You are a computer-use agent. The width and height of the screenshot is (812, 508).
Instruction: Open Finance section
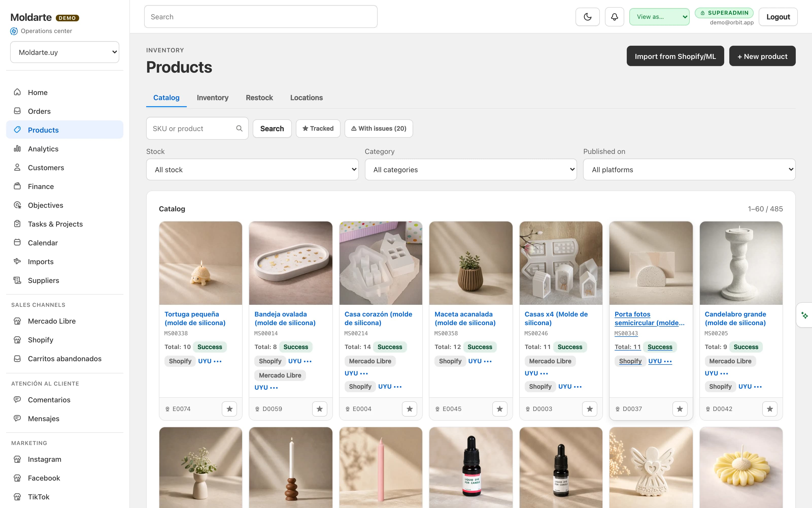pos(64,186)
